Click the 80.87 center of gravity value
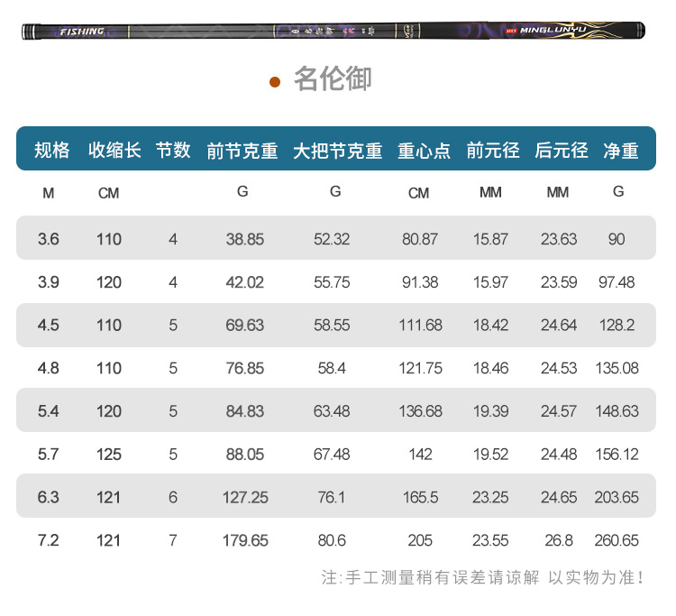 (420, 239)
